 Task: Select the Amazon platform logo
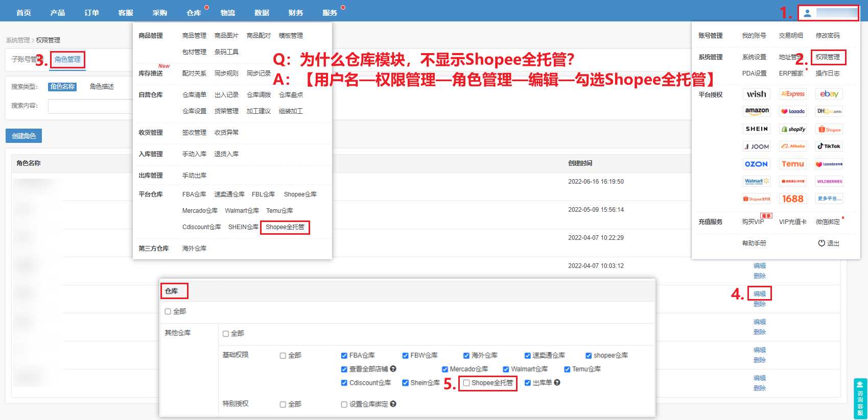click(757, 111)
